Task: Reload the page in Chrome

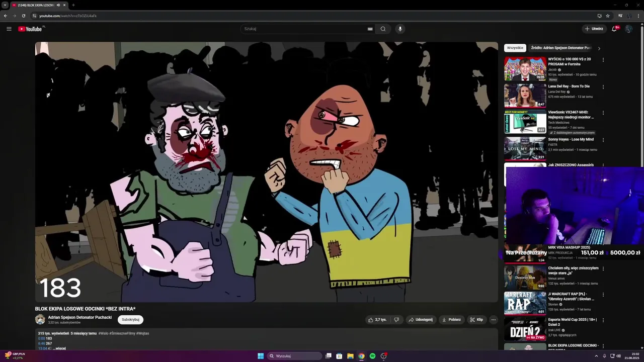Action: [23, 16]
